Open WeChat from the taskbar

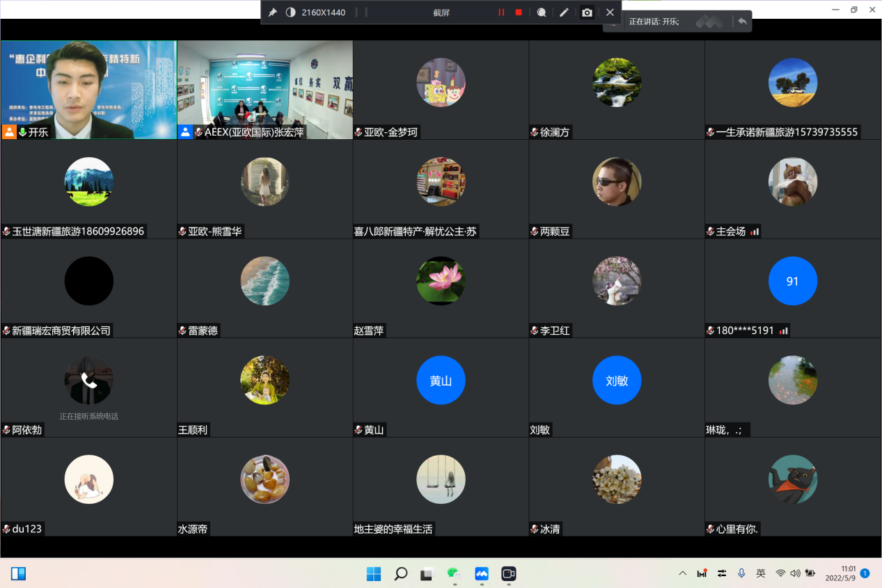coord(454,574)
